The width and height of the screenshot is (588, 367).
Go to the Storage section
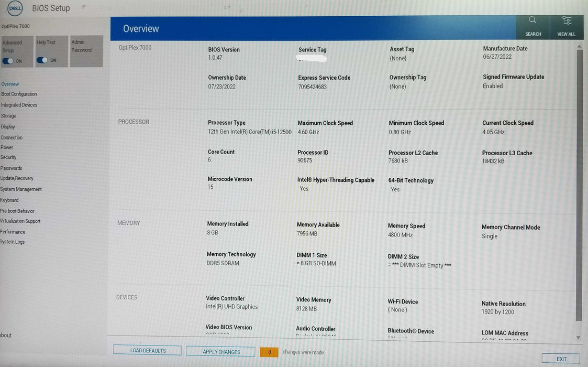8,116
